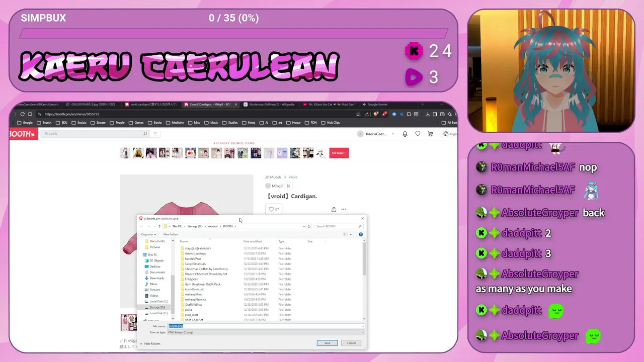Open KaeruCaer account dropdown on BOOTH
Screen dimensions: 644x362
[x=377, y=134]
